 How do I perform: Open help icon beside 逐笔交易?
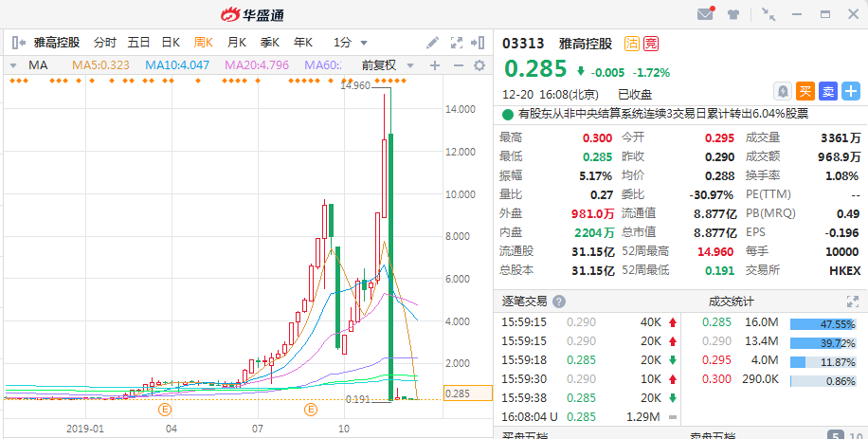tap(559, 302)
